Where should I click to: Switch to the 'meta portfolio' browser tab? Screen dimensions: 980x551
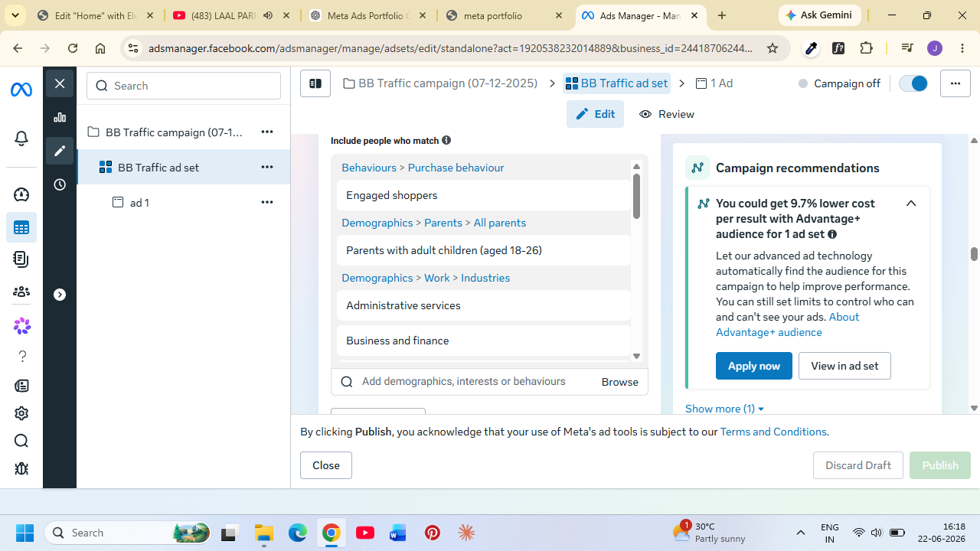tap(505, 15)
